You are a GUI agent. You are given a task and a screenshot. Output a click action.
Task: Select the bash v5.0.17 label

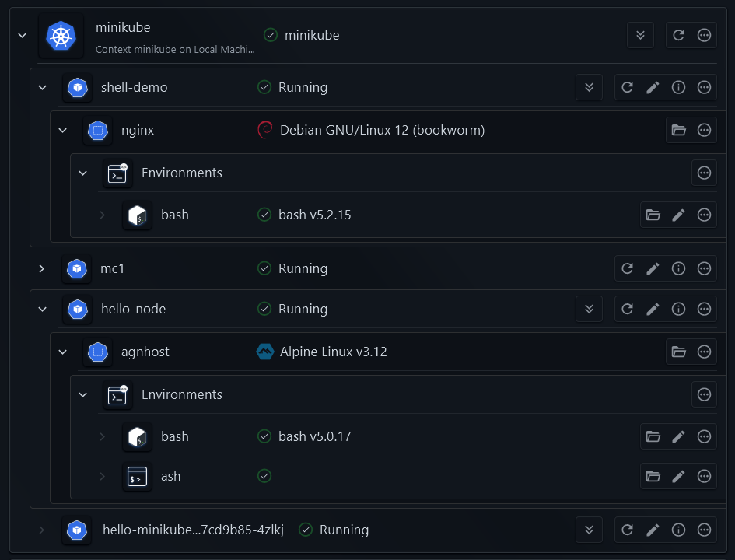pos(314,436)
